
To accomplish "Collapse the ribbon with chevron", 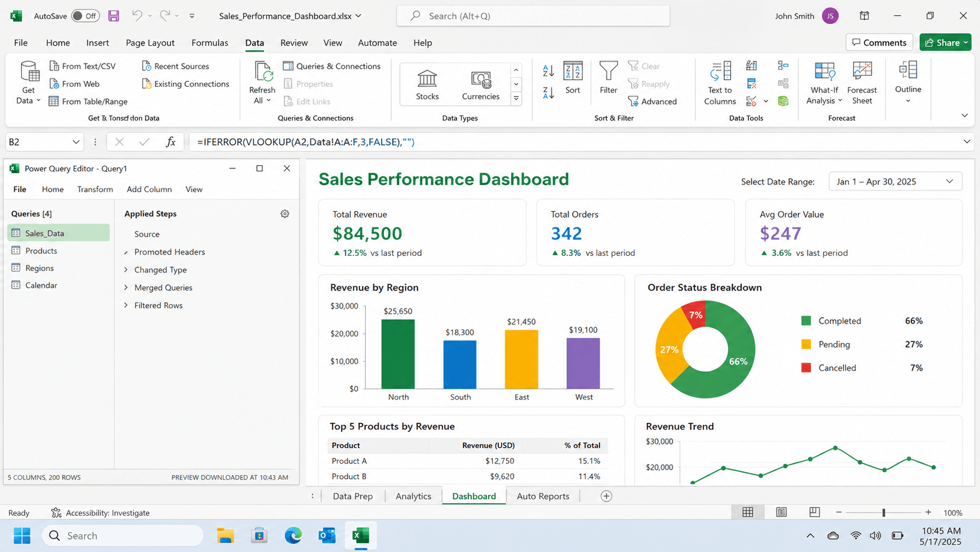I will pyautogui.click(x=965, y=116).
